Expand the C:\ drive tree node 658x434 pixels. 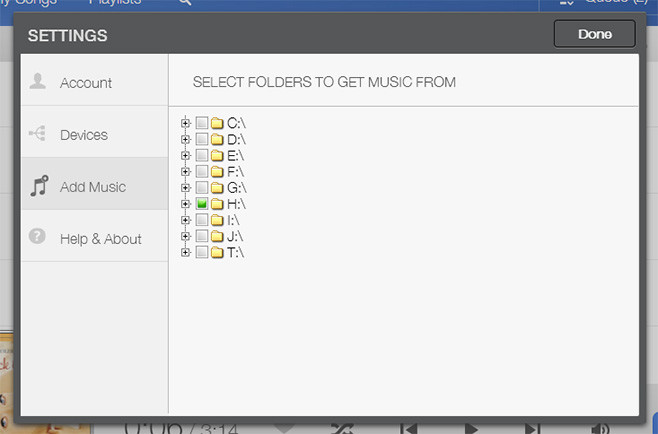coord(185,123)
